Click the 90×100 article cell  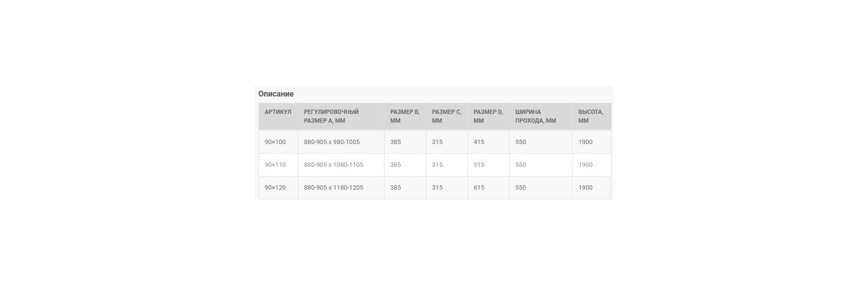pyautogui.click(x=278, y=142)
